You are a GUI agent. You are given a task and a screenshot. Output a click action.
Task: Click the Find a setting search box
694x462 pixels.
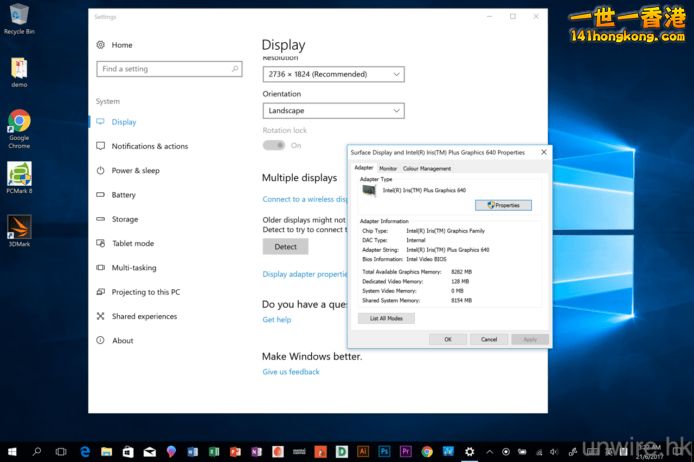click(x=169, y=69)
